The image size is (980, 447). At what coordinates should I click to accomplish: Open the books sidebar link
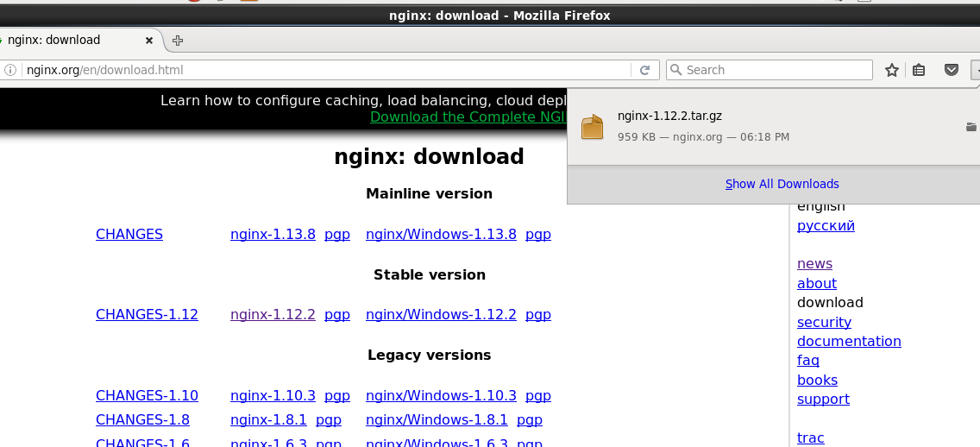(x=817, y=380)
